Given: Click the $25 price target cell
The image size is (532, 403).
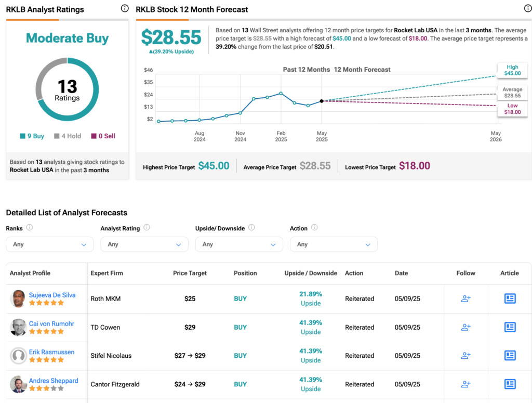Looking at the screenshot, I should (x=190, y=299).
